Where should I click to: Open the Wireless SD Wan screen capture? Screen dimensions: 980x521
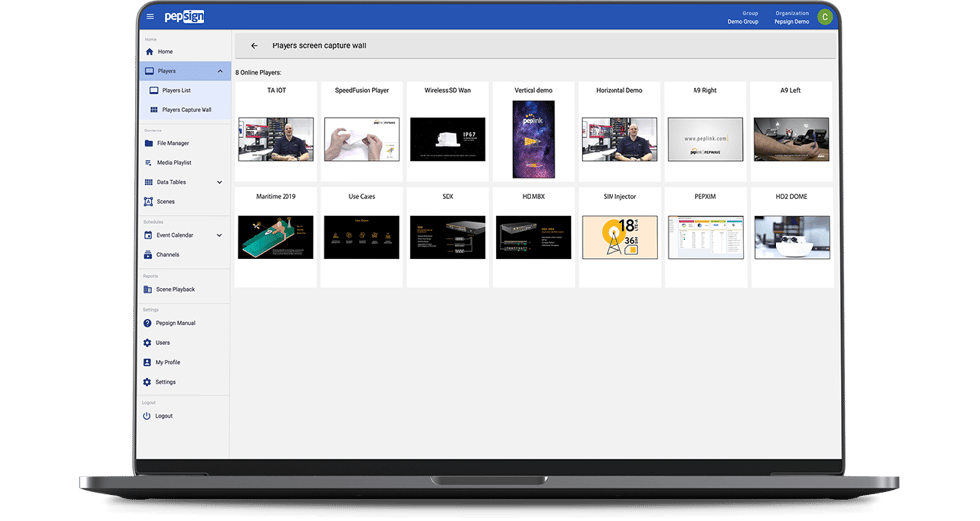click(448, 138)
